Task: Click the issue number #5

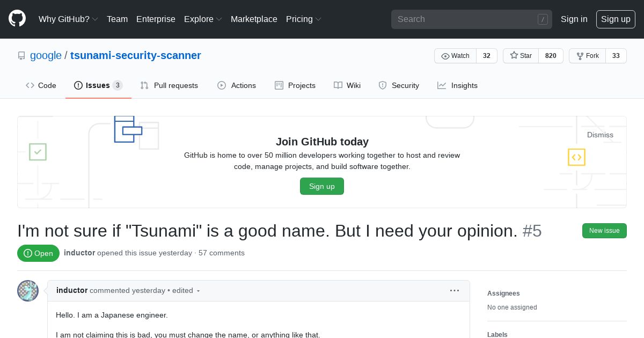Action: [532, 231]
